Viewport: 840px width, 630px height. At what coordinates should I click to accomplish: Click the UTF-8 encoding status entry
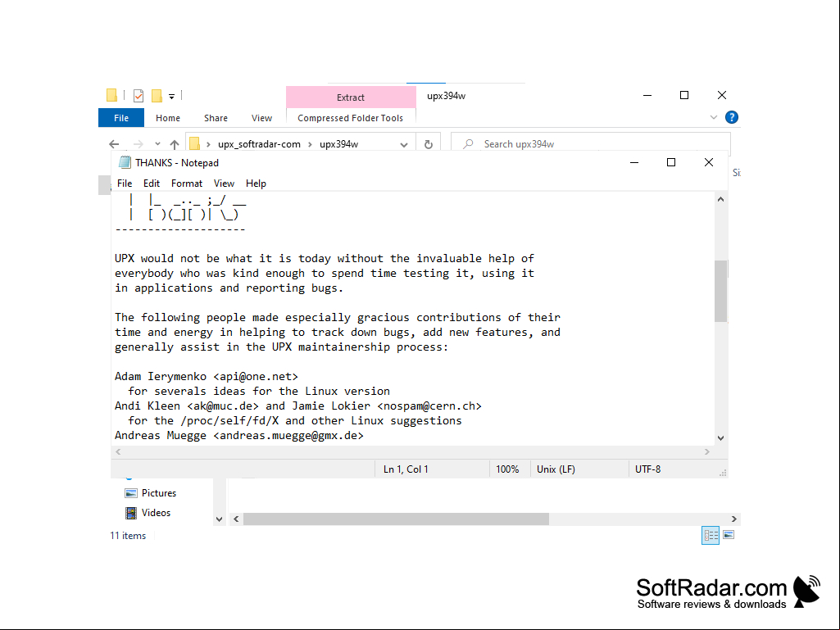coord(647,469)
